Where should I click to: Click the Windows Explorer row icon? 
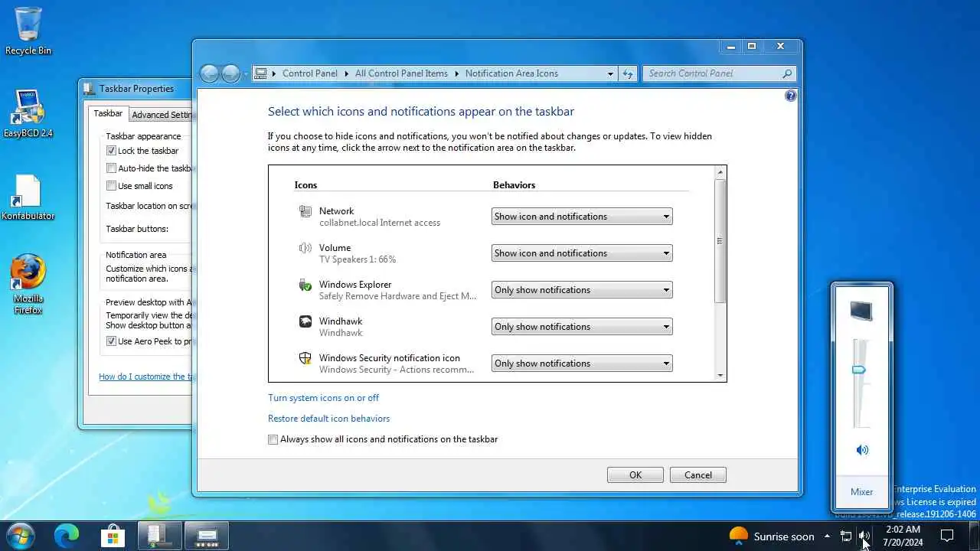305,285
